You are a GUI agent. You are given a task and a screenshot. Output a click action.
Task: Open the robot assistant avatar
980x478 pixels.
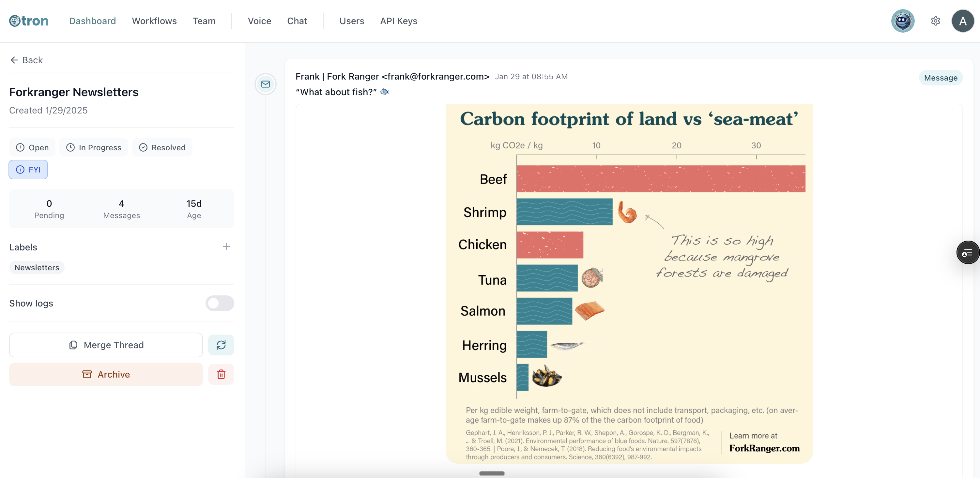tap(902, 21)
